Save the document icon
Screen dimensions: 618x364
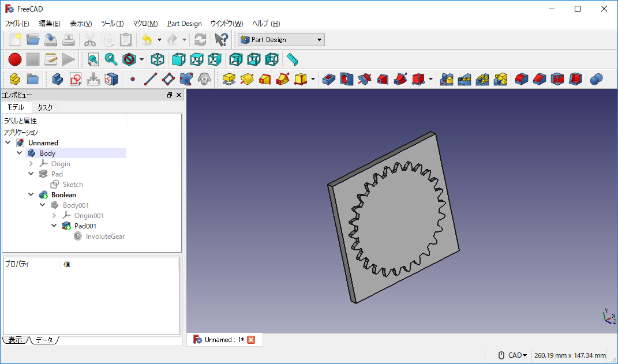(x=50, y=40)
